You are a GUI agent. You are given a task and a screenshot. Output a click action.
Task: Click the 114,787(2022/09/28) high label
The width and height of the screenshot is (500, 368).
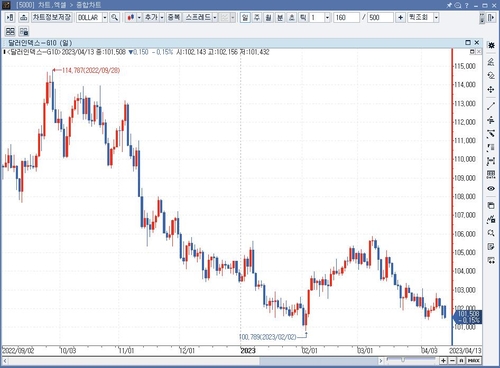coord(91,70)
